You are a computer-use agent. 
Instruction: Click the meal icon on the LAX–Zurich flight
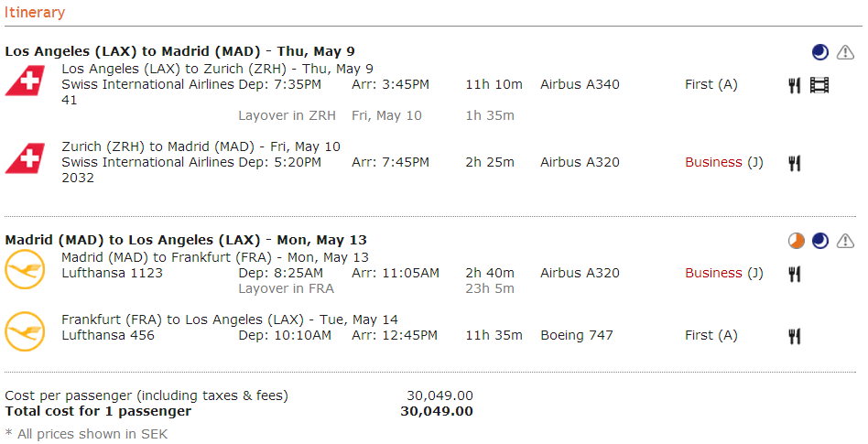pyautogui.click(x=795, y=85)
